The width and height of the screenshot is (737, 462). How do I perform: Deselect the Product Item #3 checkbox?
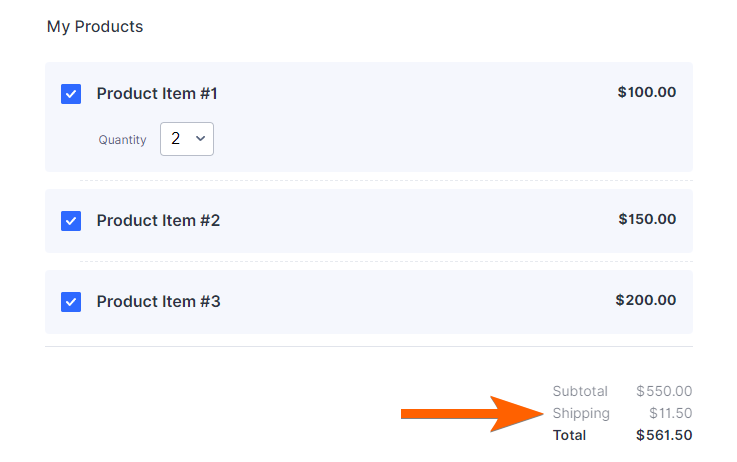pos(71,301)
